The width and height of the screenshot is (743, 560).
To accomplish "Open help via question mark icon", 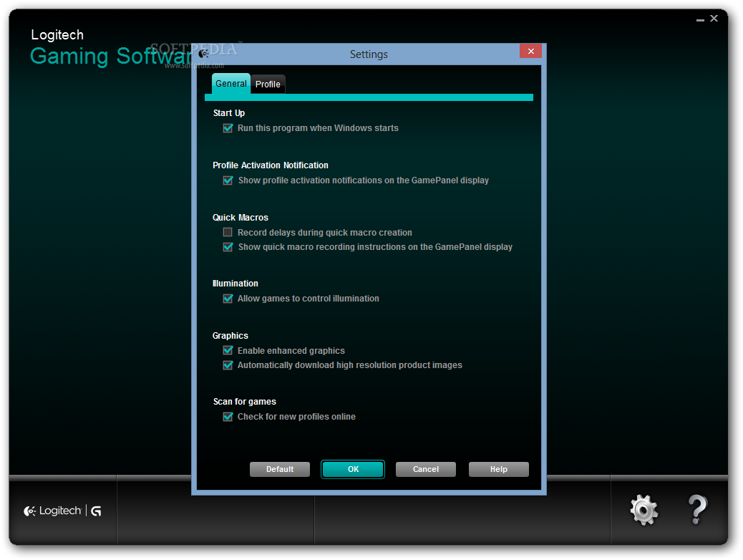I will [697, 510].
